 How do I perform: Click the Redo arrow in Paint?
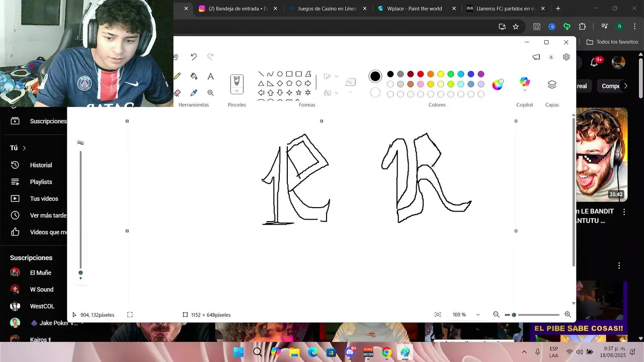[x=210, y=57]
